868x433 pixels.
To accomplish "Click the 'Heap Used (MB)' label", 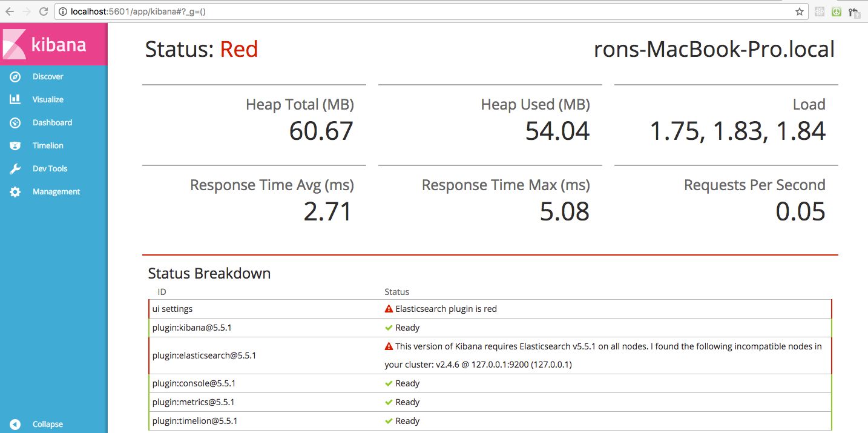I will point(536,105).
